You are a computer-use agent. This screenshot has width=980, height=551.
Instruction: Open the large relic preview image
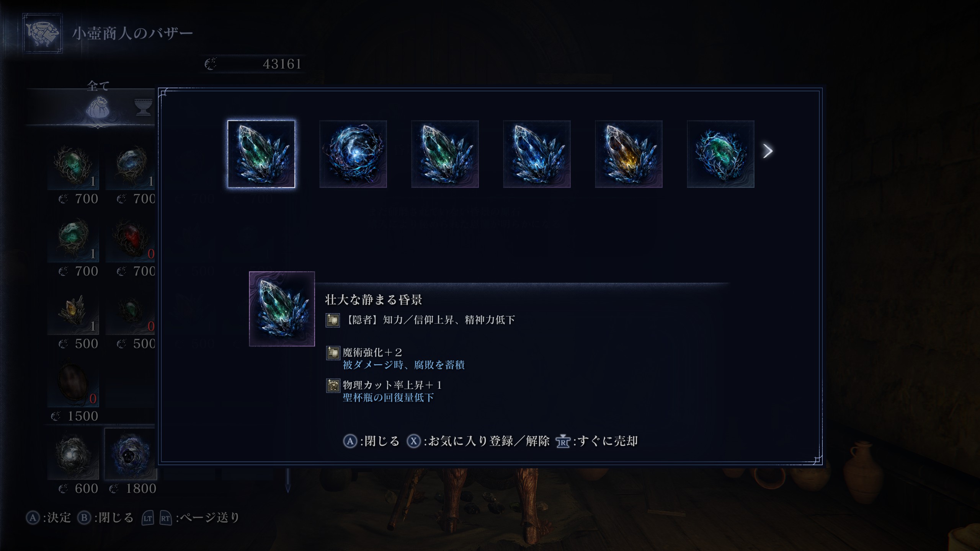coord(282,309)
